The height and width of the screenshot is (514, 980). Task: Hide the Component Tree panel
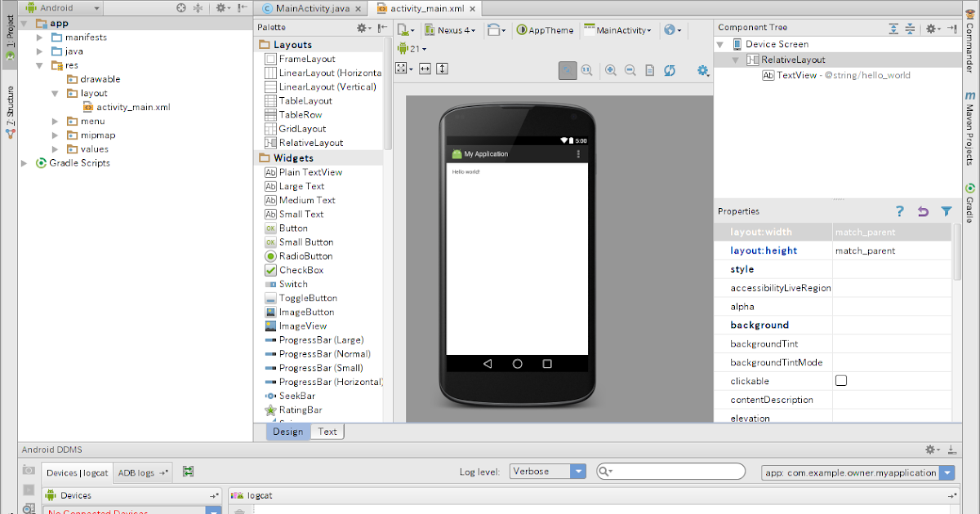[x=952, y=29]
